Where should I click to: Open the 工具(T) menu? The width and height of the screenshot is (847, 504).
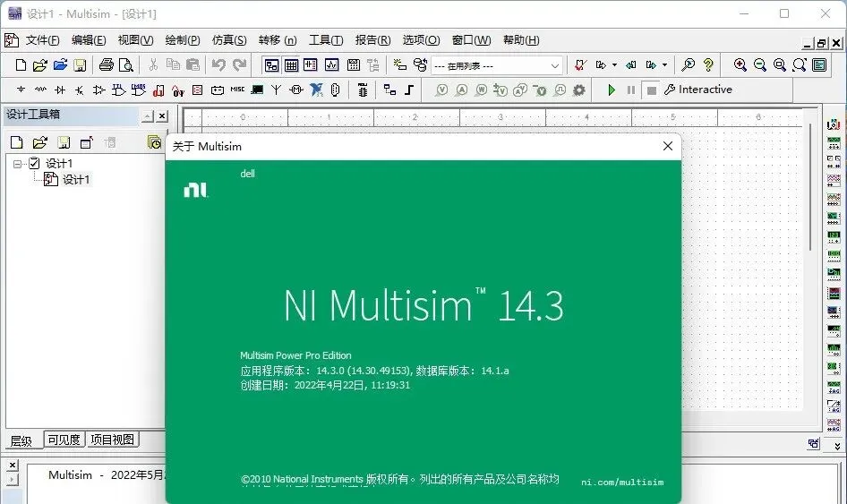[326, 40]
